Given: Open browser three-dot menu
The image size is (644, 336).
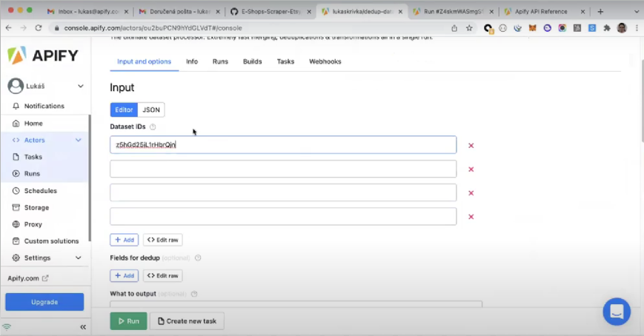Looking at the screenshot, I should pos(637,28).
